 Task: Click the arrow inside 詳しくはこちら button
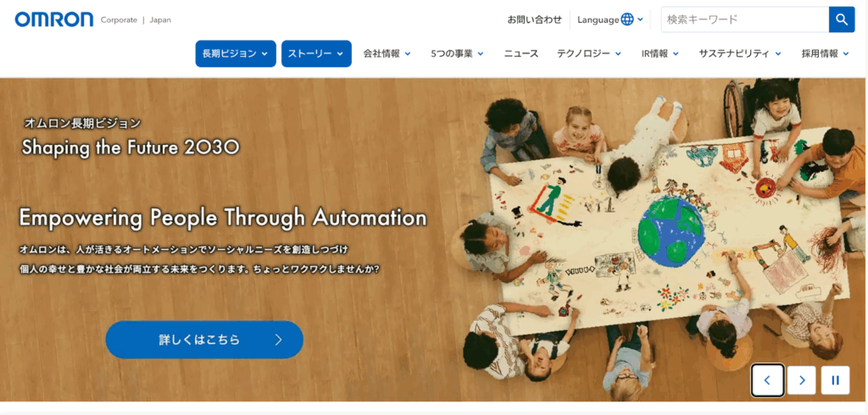[278, 340]
